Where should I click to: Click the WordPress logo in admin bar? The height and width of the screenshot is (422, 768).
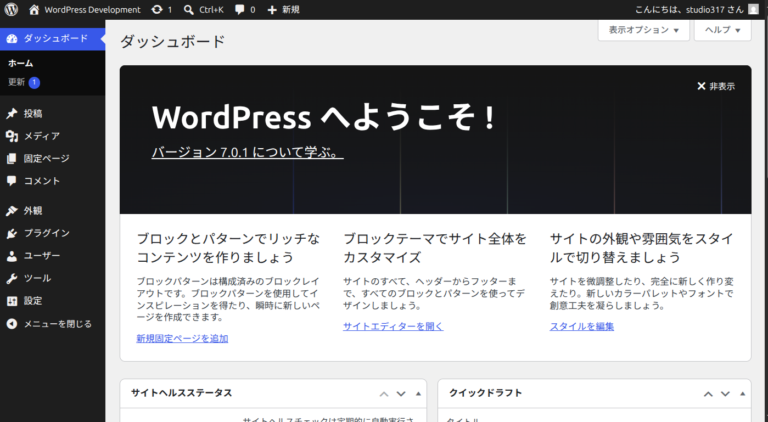click(x=11, y=9)
